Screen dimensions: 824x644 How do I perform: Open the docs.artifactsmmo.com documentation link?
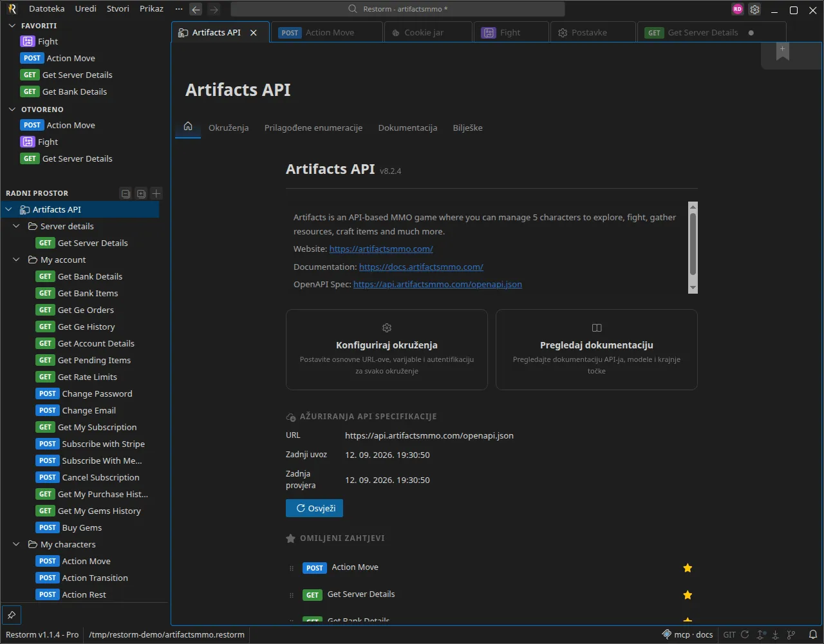point(421,267)
